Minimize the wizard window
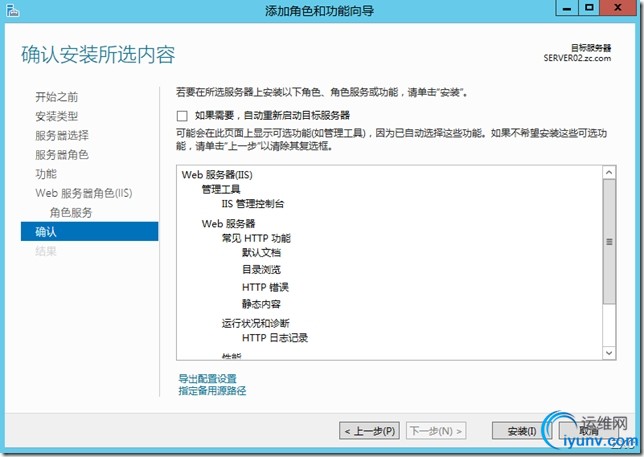 (567, 8)
